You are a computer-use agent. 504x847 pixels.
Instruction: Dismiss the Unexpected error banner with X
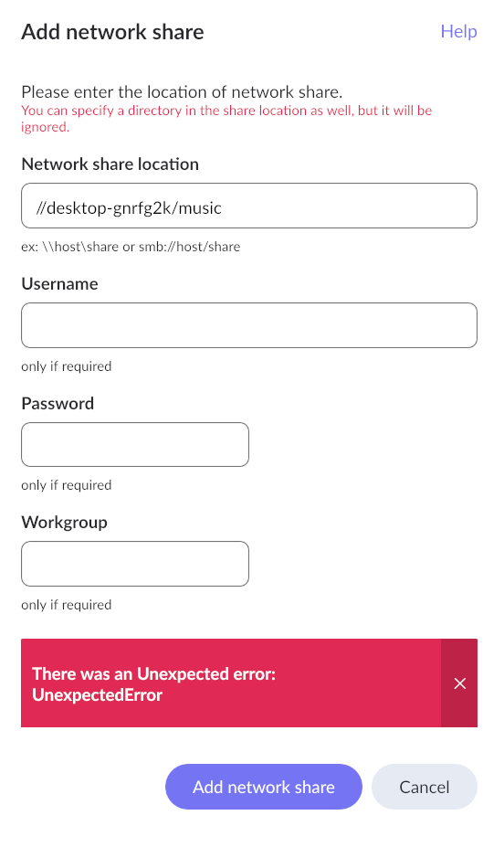point(459,683)
